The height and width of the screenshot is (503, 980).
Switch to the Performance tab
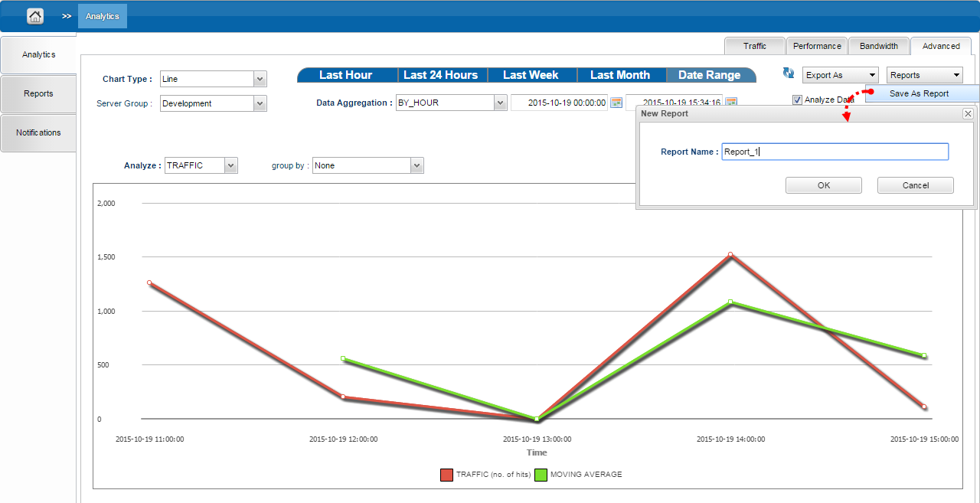(817, 46)
